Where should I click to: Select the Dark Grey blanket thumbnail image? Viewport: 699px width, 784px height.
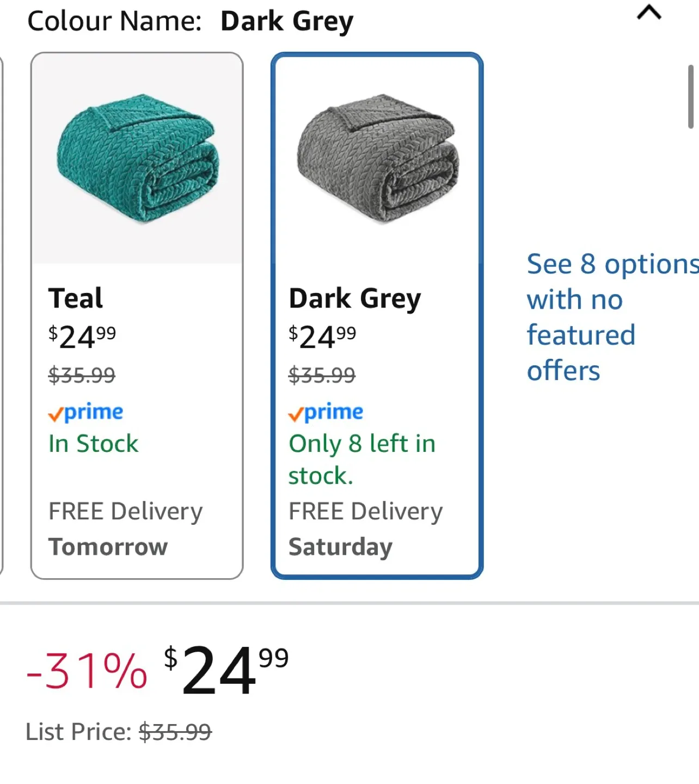tap(377, 159)
